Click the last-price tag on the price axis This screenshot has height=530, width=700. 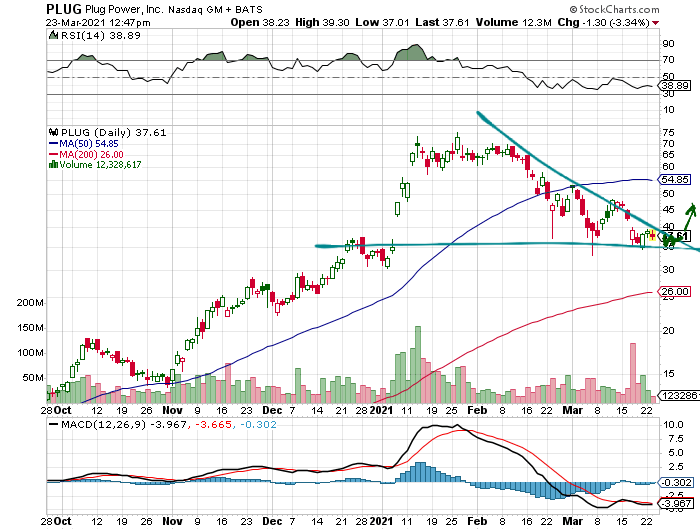click(675, 236)
